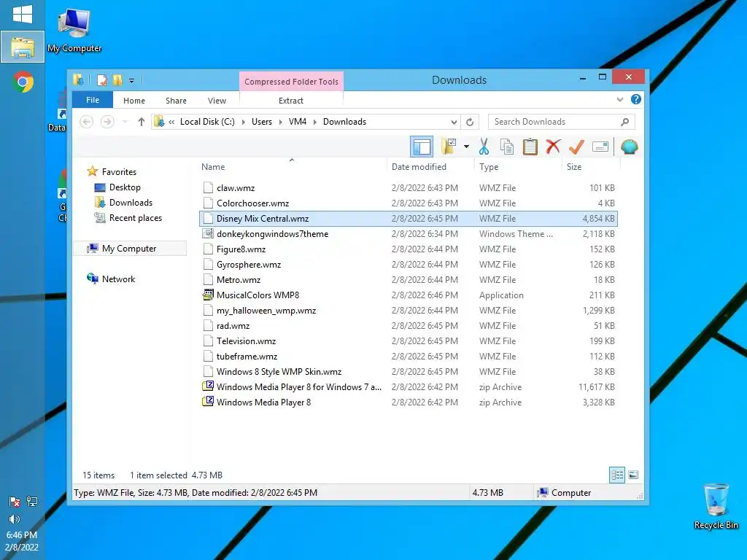Click the My Computer desktop icon
Viewport: 747px width, 560px height.
coord(74,30)
